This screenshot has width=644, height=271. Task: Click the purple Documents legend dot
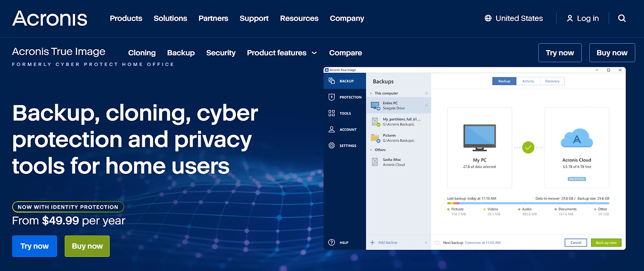[x=556, y=209]
